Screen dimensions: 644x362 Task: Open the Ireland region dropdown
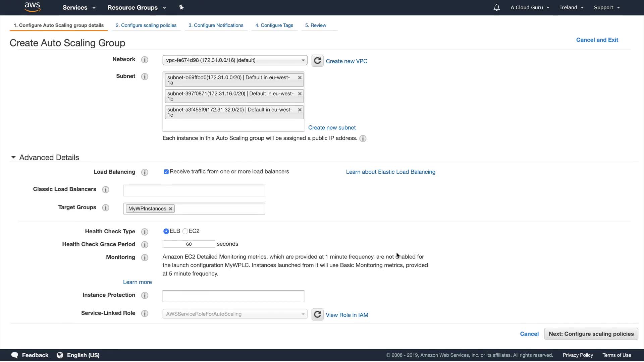[x=572, y=7]
